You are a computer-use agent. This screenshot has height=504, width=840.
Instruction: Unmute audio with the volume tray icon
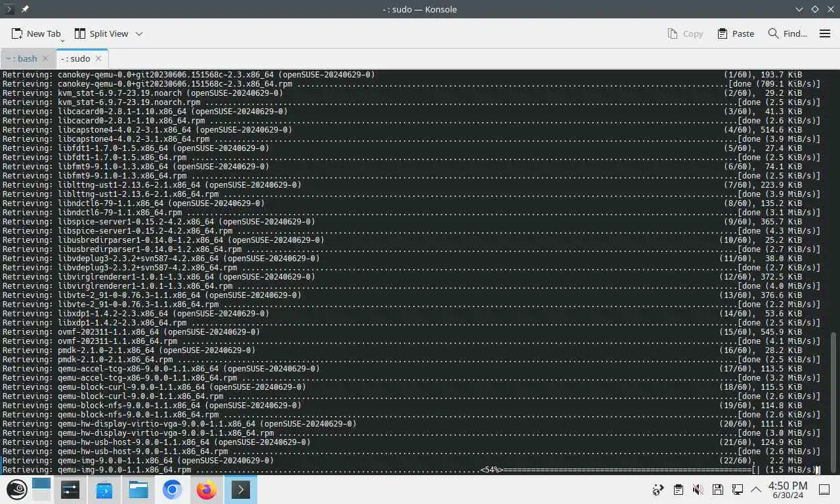tap(698, 490)
